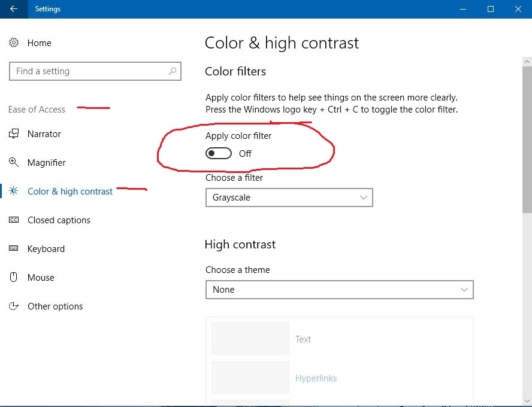Click the 'High contrast' heading
532x407 pixels.
coord(240,244)
